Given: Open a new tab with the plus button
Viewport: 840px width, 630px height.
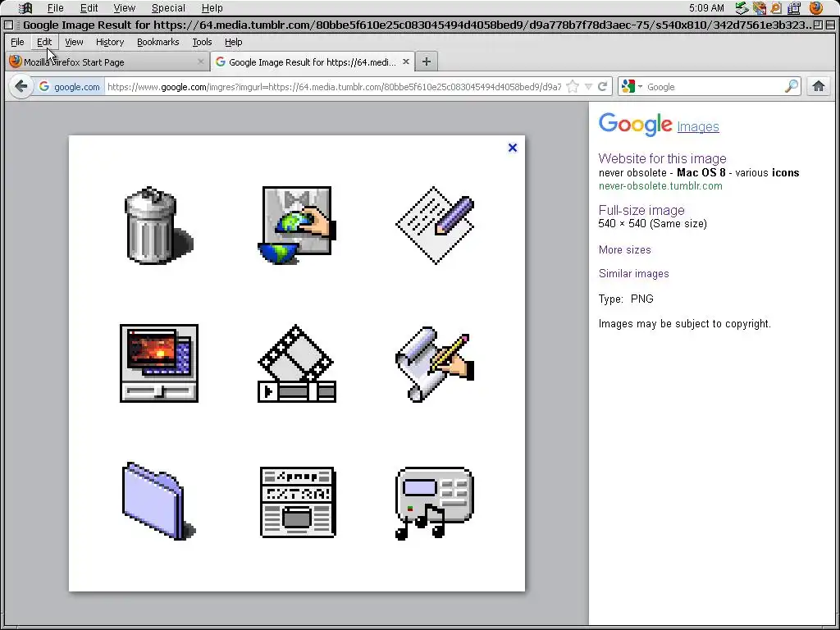Looking at the screenshot, I should (427, 62).
